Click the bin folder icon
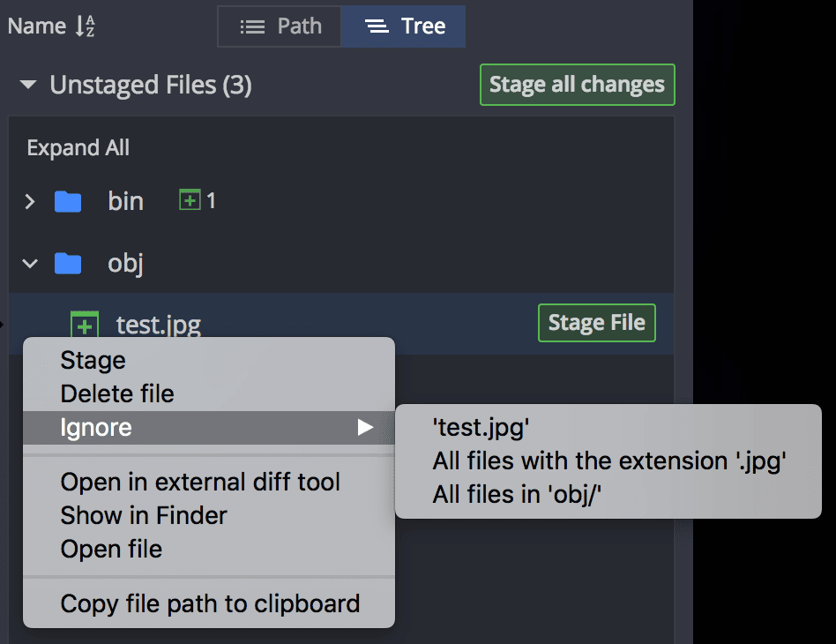 [68, 200]
